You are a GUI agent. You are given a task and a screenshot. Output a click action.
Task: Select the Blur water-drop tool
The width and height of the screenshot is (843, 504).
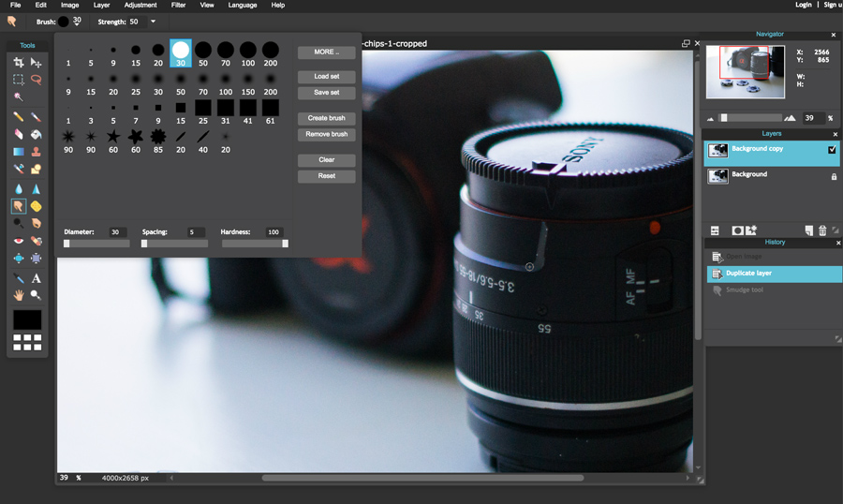[19, 189]
